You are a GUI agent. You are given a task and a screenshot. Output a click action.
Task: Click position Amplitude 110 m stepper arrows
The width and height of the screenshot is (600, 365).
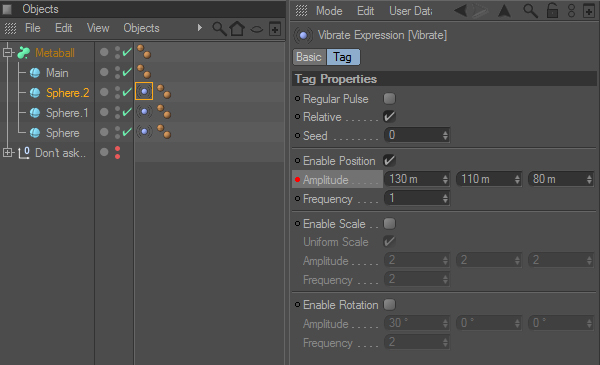coord(517,179)
